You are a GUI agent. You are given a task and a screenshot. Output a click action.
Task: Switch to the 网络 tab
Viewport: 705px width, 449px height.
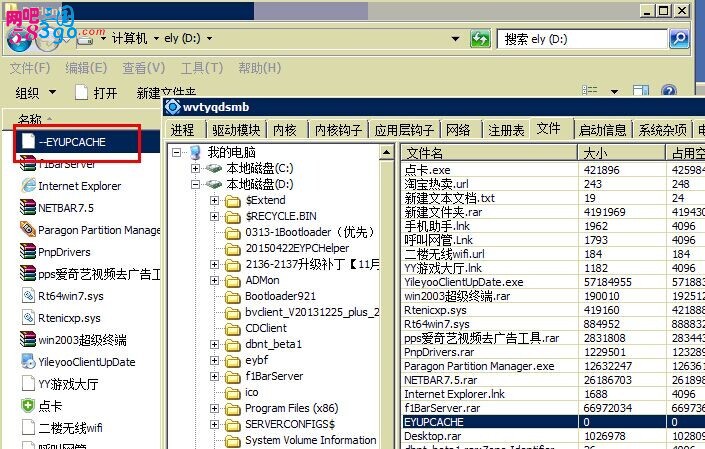click(x=458, y=130)
